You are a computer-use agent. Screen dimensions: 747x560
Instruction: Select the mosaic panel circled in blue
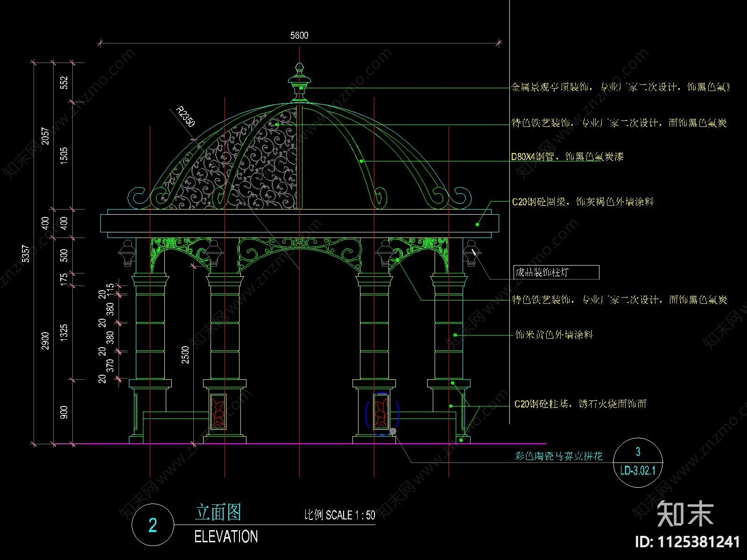click(381, 412)
